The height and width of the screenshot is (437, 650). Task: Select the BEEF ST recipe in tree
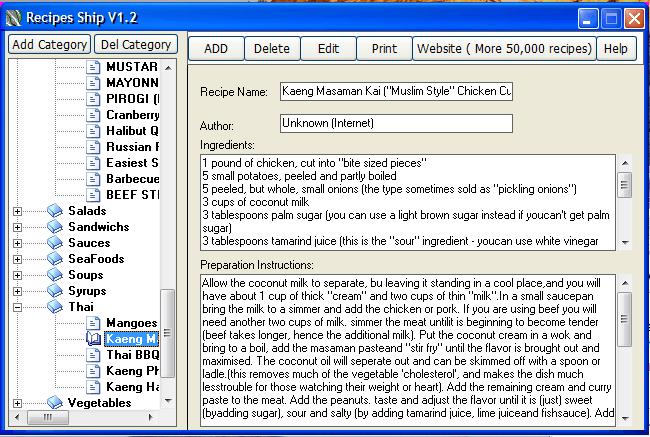132,195
